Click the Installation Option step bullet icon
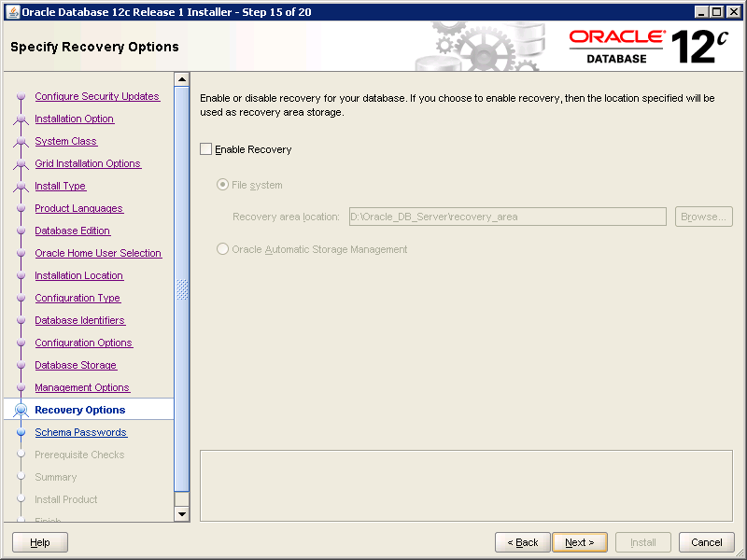The image size is (747, 560). click(21, 119)
